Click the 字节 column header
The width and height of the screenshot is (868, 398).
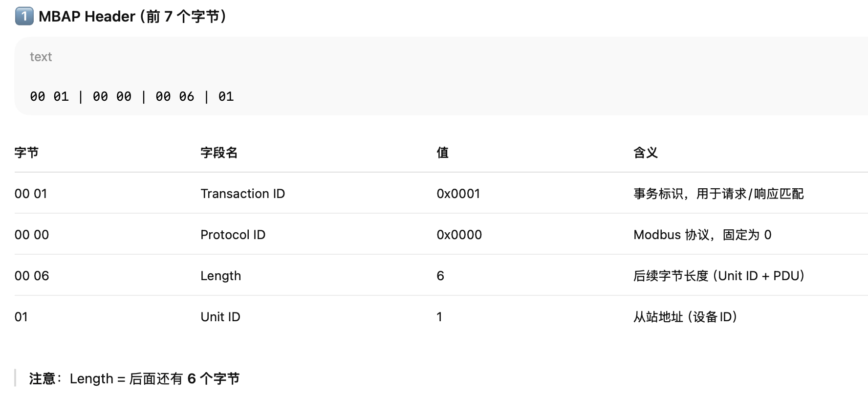(x=26, y=153)
